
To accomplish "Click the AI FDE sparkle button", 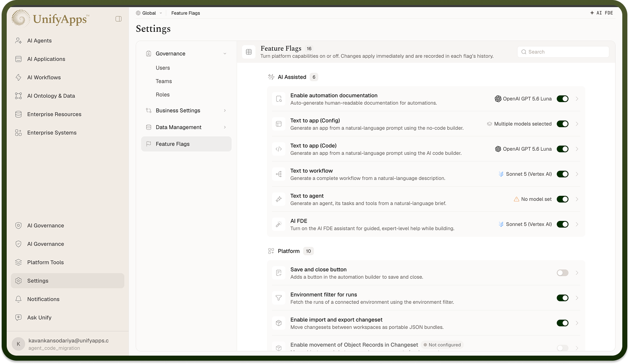I will (x=601, y=13).
